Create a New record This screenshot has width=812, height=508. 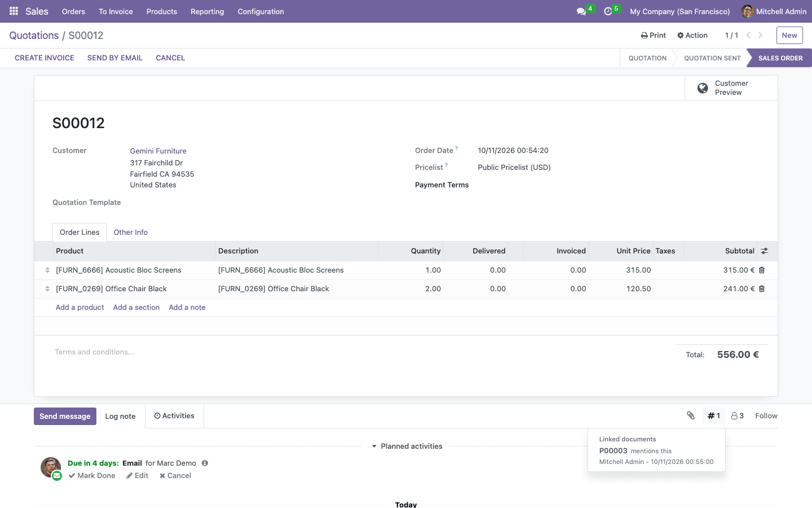tap(789, 36)
